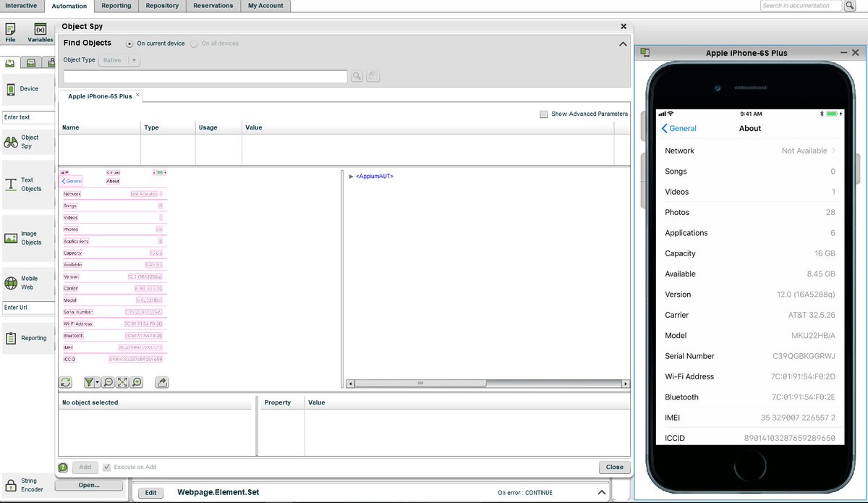Tap General back link on iPhone
The image size is (868, 503).
[x=679, y=129]
